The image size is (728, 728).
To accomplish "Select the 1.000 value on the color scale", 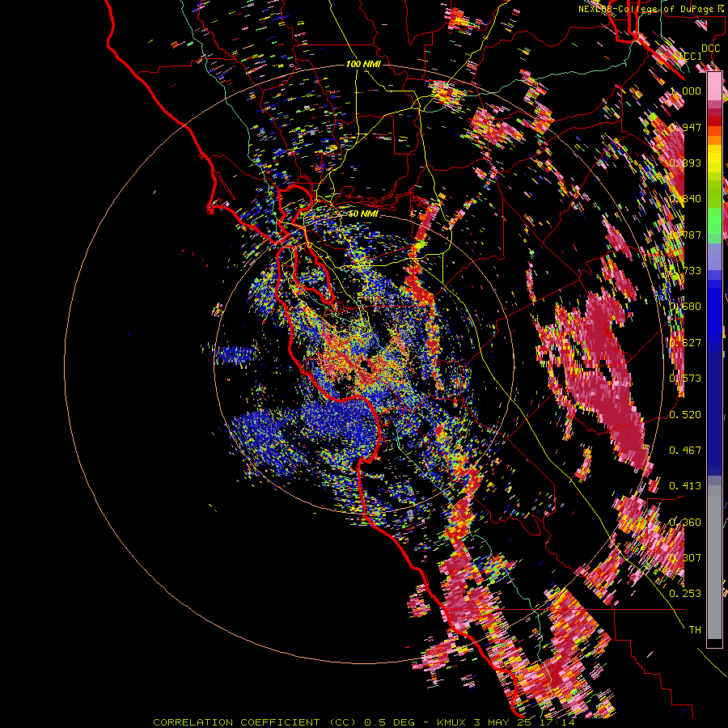I will 686,91.
